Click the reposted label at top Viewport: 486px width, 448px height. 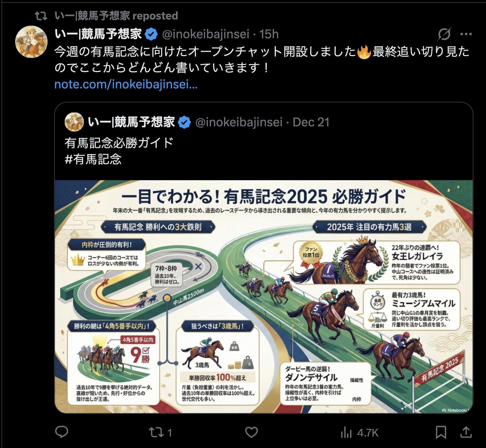[116, 16]
